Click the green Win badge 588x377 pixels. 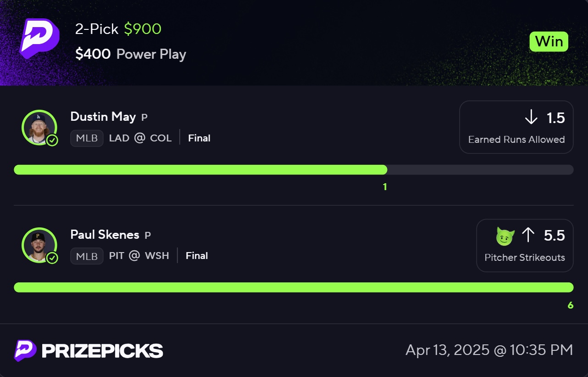(549, 41)
